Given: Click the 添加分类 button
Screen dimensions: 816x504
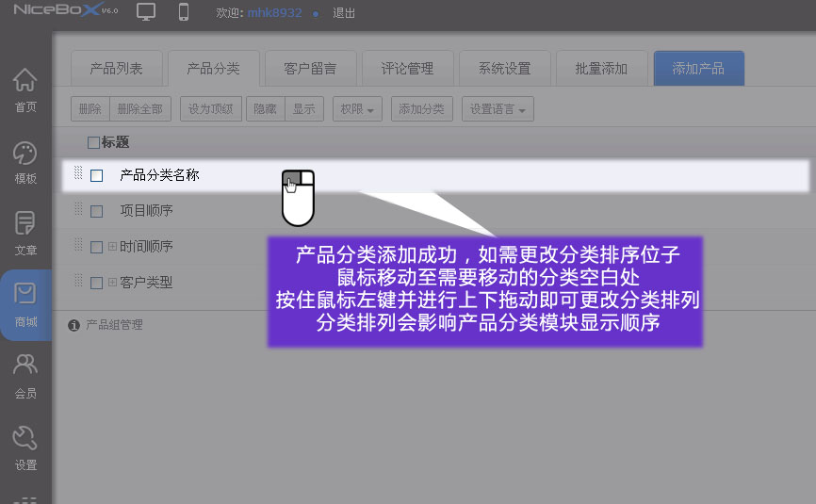Looking at the screenshot, I should click(x=421, y=109).
